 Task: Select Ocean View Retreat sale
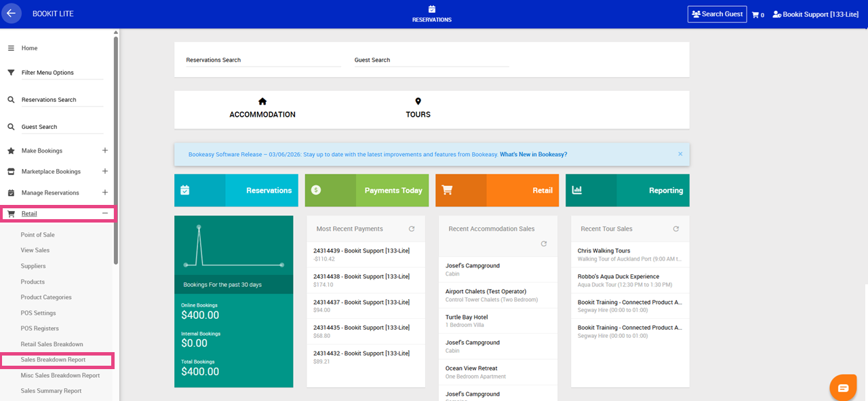498,372
